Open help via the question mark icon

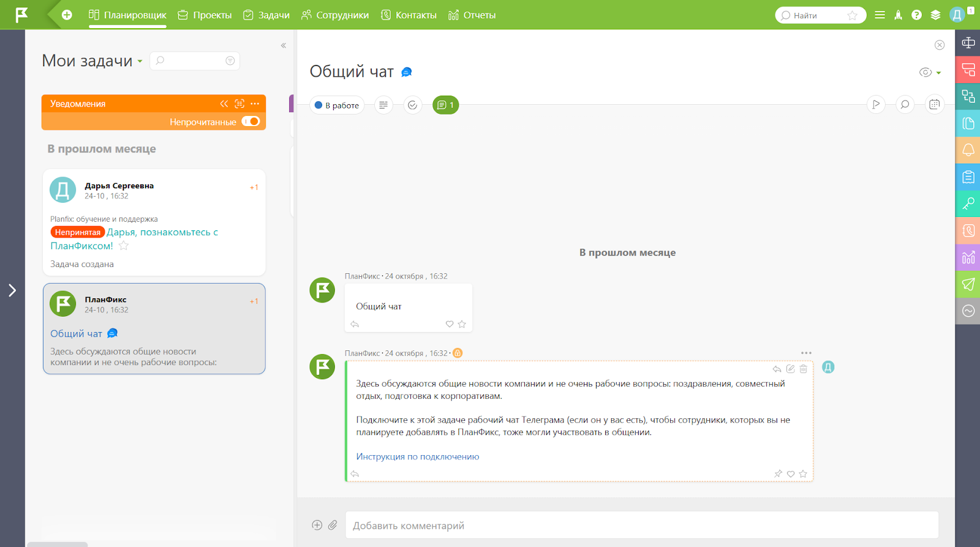(916, 15)
